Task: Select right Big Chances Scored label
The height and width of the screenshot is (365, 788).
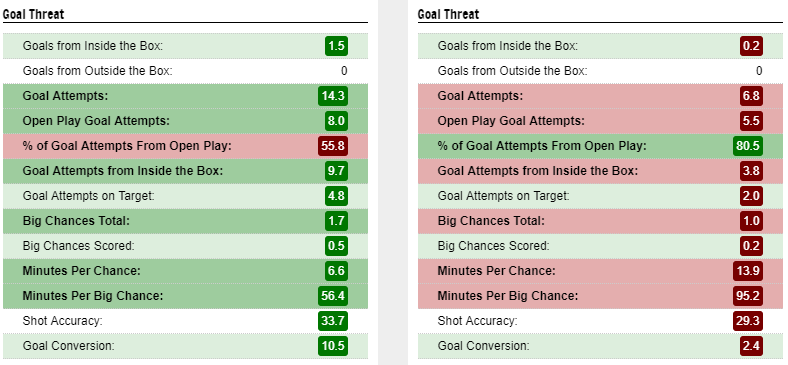Action: tap(494, 246)
